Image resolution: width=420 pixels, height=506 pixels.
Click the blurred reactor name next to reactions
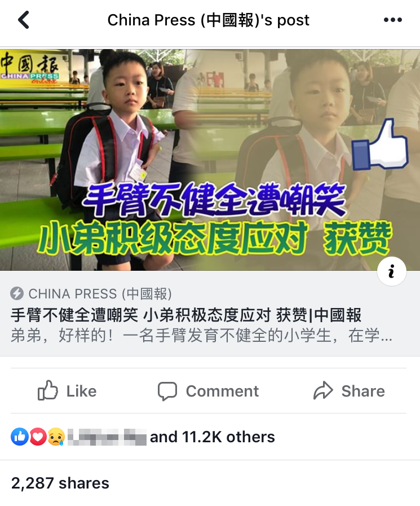pos(107,437)
